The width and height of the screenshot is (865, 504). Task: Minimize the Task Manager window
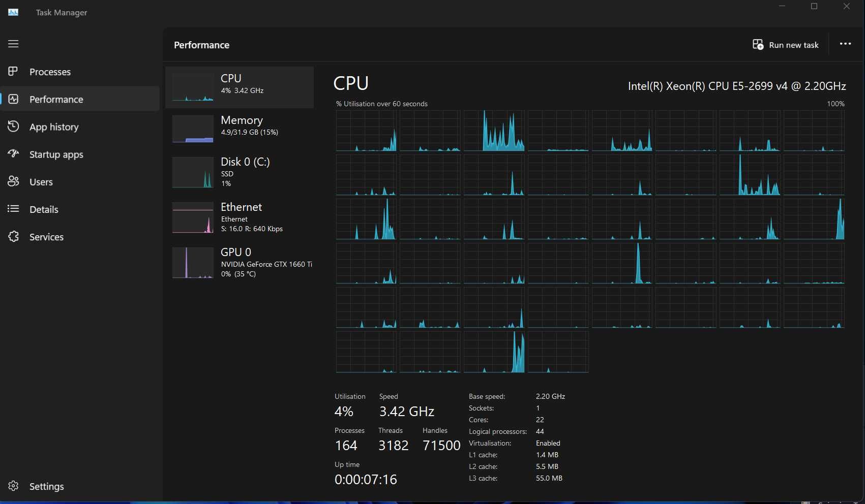(x=782, y=6)
